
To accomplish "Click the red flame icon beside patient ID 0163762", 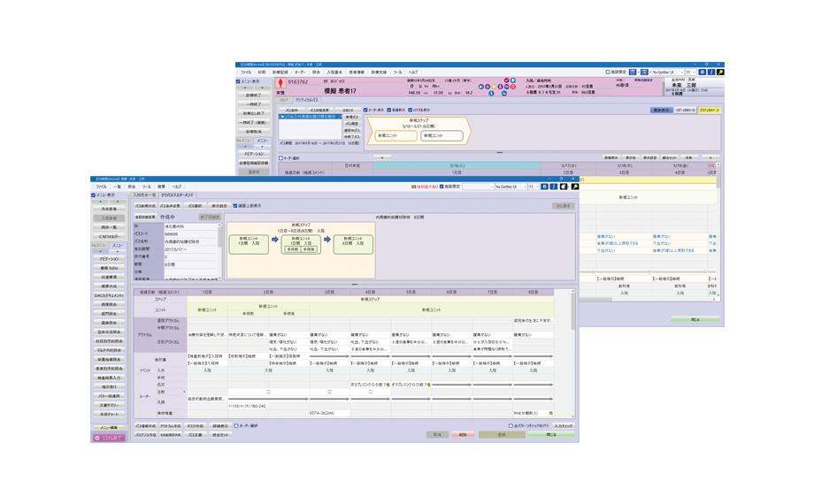I will pyautogui.click(x=280, y=82).
